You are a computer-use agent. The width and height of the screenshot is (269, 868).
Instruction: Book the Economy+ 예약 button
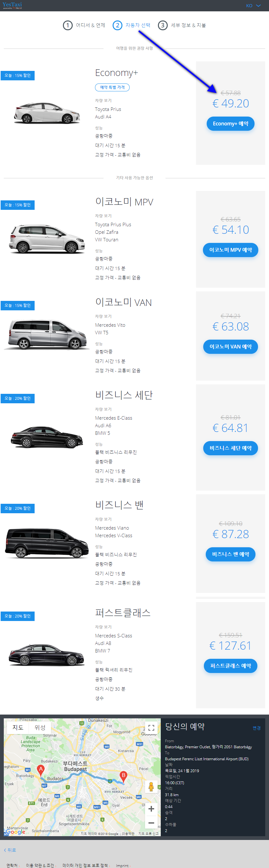(230, 124)
